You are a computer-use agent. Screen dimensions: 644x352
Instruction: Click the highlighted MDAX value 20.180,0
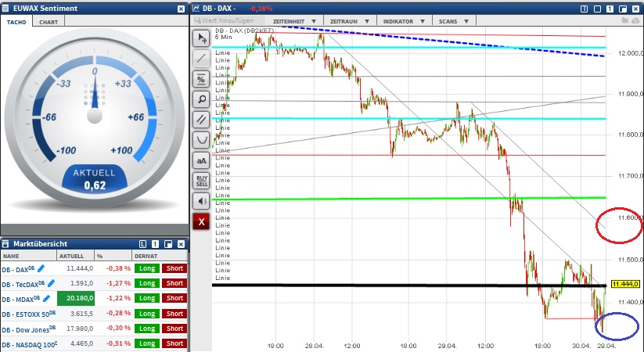[76, 298]
